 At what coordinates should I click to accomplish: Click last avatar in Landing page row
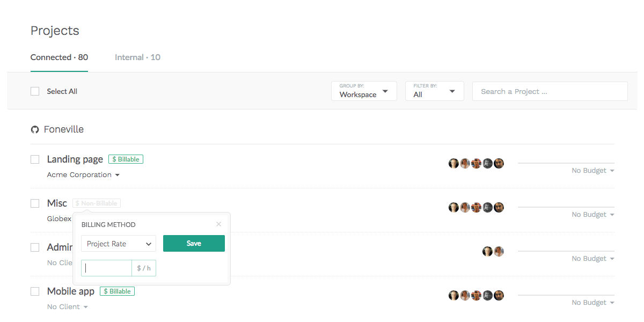pyautogui.click(x=499, y=164)
